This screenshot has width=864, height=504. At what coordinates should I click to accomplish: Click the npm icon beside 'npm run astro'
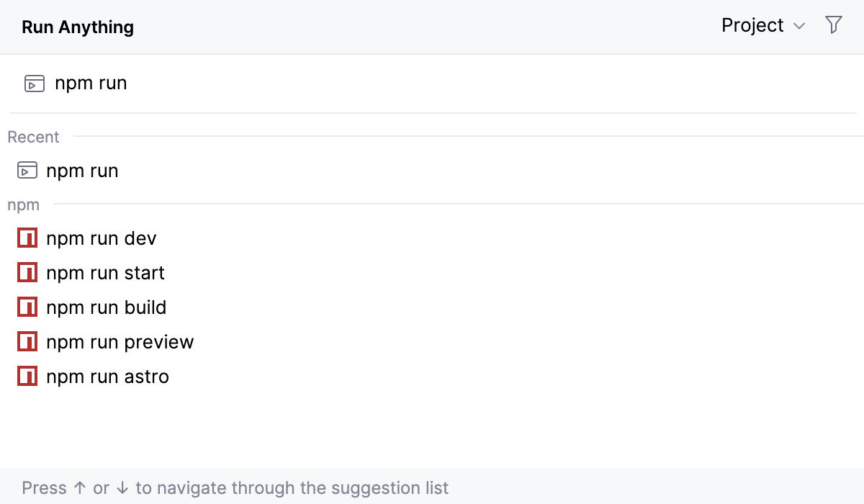tap(27, 376)
